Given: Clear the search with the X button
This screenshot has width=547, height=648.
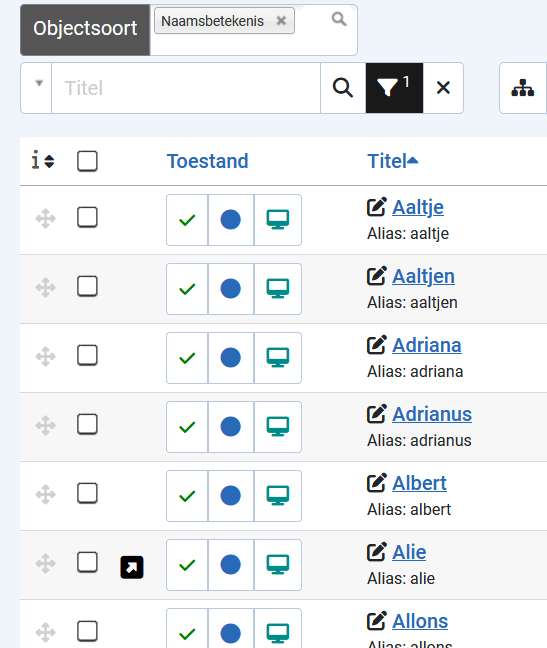Looking at the screenshot, I should tap(443, 88).
